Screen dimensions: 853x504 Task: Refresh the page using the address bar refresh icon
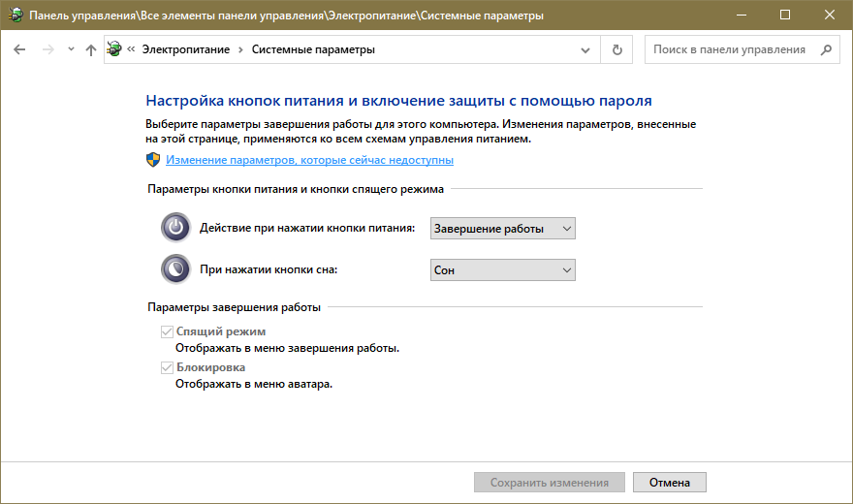click(616, 49)
